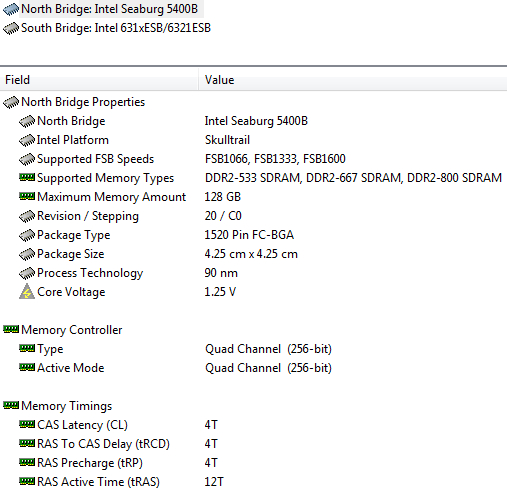Click the 1520 Pin FC-BGA value

249,235
